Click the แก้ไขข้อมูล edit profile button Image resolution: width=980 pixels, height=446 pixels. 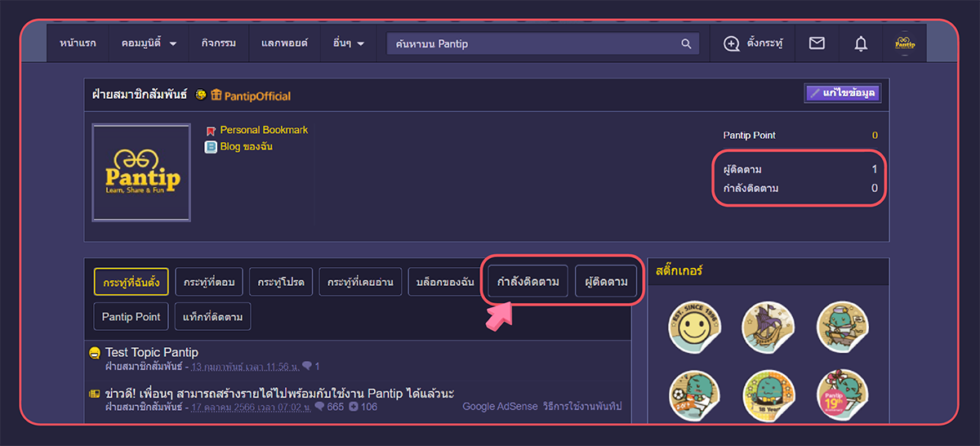842,93
